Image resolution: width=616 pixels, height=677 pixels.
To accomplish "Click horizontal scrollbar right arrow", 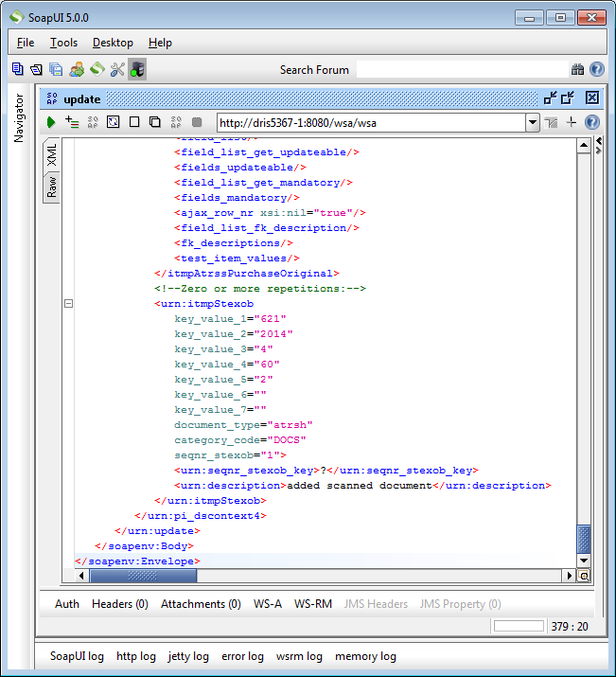I will pyautogui.click(x=570, y=576).
